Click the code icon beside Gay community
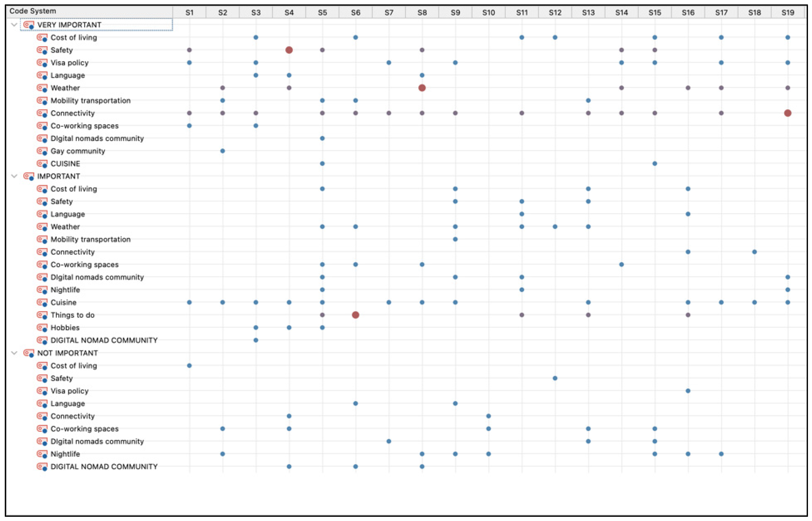 (42, 151)
